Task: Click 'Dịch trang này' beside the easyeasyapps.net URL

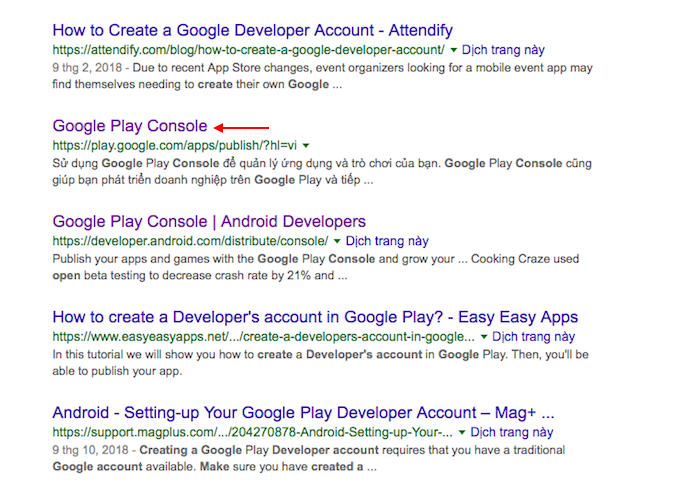Action: point(533,337)
